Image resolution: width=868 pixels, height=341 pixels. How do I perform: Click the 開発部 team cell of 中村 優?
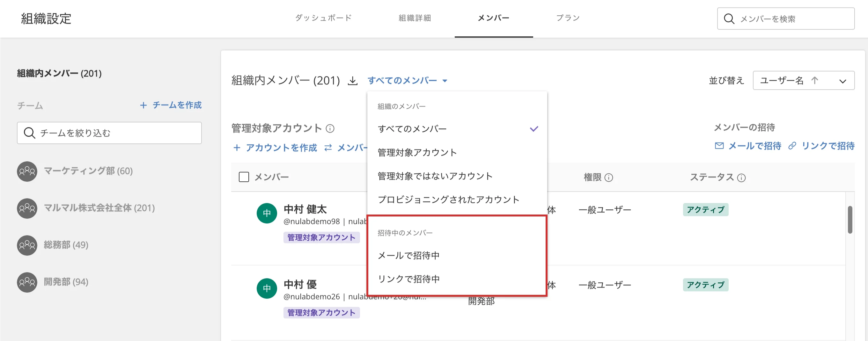481,301
